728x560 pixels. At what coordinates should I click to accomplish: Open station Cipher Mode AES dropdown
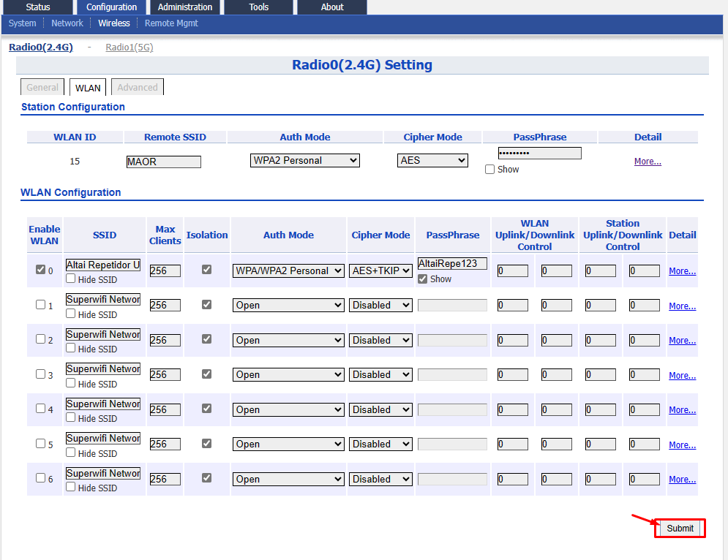coord(432,161)
